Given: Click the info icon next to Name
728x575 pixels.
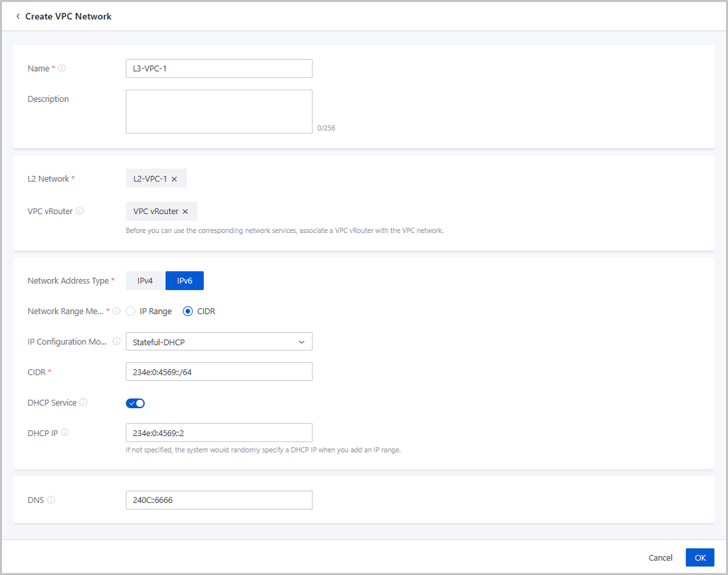Looking at the screenshot, I should (62, 69).
